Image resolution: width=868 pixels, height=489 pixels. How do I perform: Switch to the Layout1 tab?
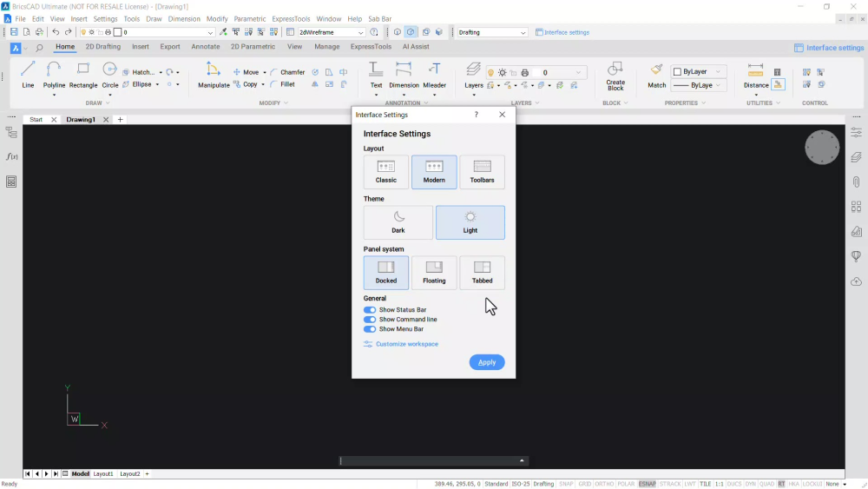tap(103, 474)
